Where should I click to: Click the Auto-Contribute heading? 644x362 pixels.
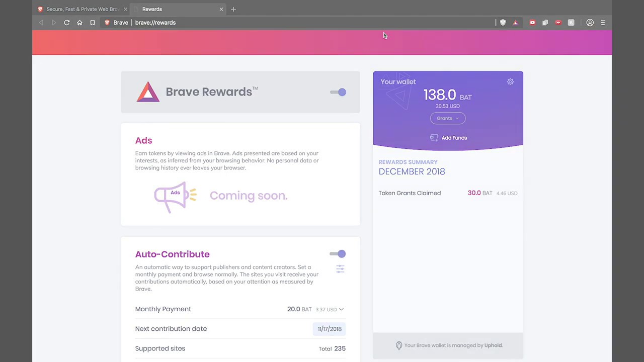[x=172, y=254]
